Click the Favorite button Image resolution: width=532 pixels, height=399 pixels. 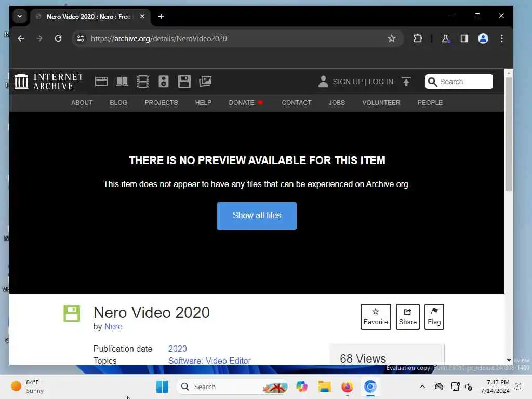point(376,317)
